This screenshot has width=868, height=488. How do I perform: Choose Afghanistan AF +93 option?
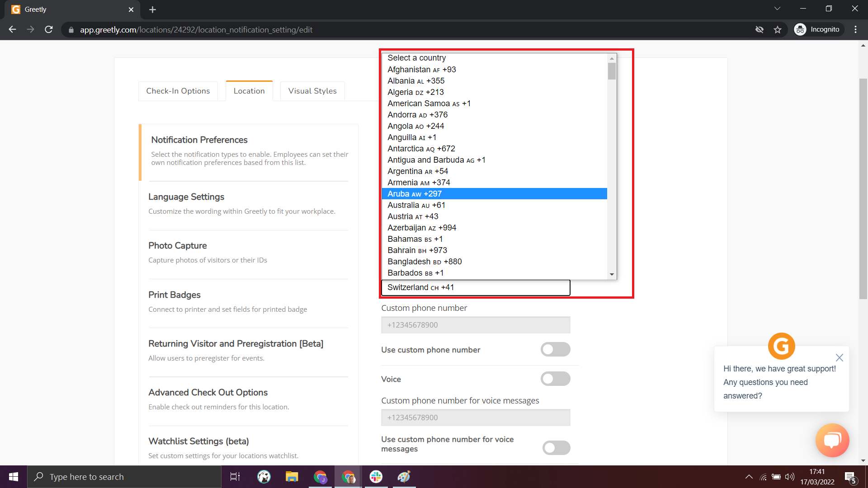(495, 70)
